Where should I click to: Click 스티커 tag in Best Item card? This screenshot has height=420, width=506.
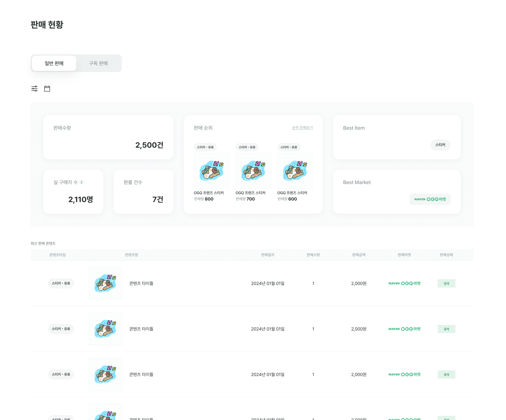click(x=440, y=145)
